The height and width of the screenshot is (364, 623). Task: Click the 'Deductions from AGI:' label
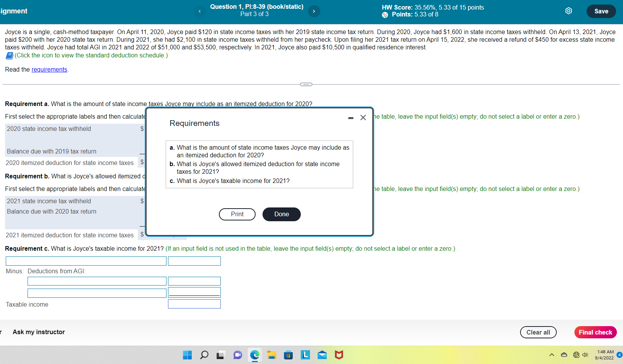[x=57, y=271]
